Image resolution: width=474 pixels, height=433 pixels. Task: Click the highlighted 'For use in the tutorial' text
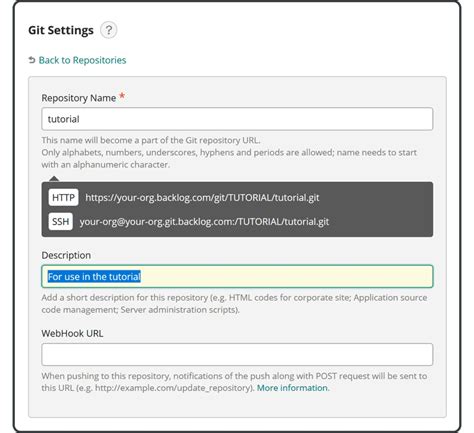coord(94,277)
